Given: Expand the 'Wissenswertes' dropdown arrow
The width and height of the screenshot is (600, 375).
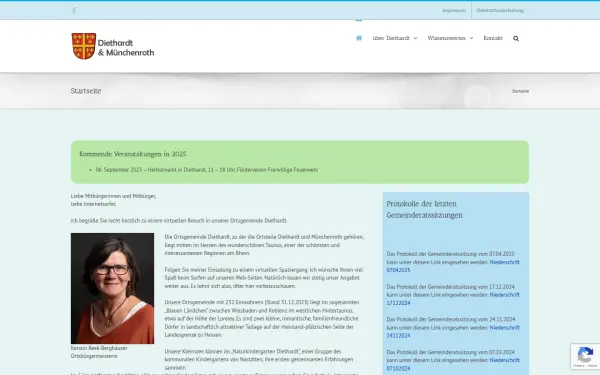Looking at the screenshot, I should [471, 38].
